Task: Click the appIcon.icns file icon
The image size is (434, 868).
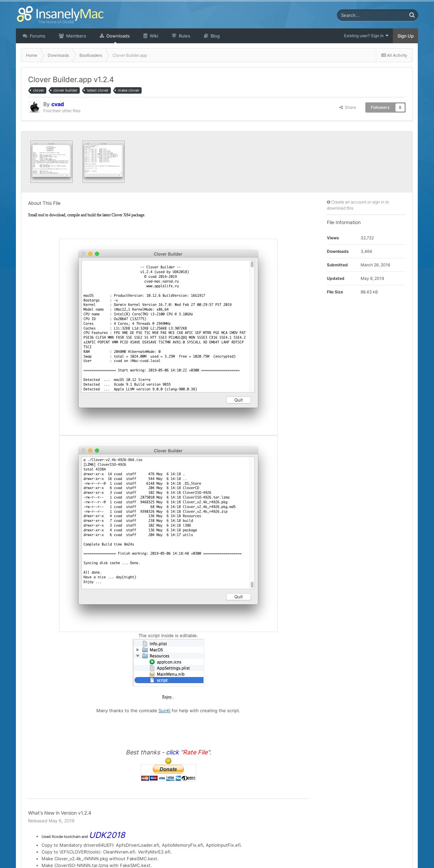Action: (x=152, y=662)
